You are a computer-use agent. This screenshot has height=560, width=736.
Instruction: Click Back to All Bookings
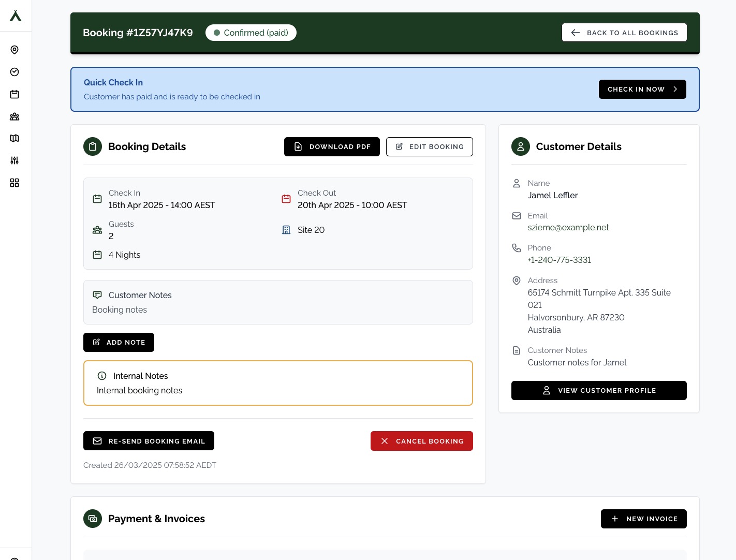pos(624,33)
